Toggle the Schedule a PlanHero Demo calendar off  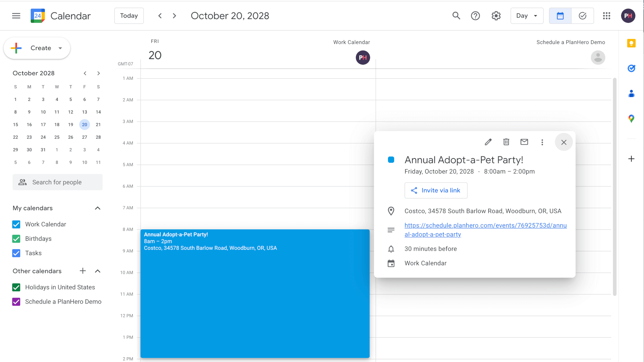[16, 302]
